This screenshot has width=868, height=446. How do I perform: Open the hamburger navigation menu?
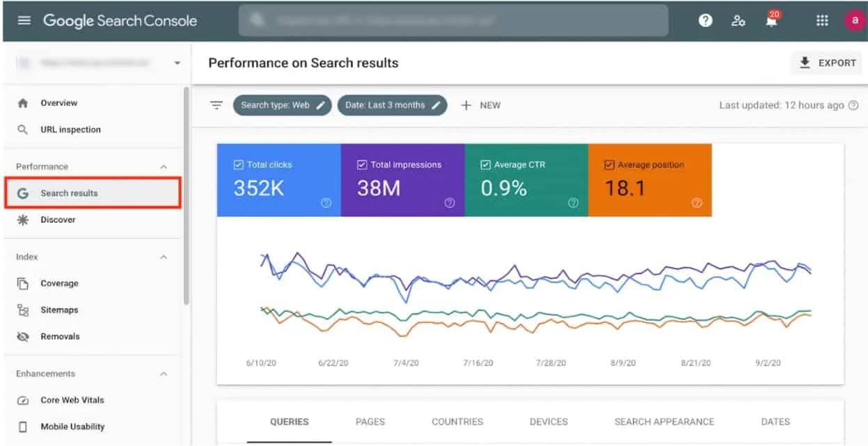tap(24, 21)
